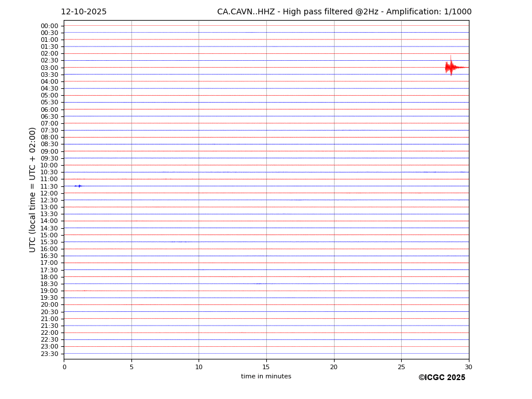
Task: Click the x-axis tick label 0
Action: pyautogui.click(x=64, y=367)
